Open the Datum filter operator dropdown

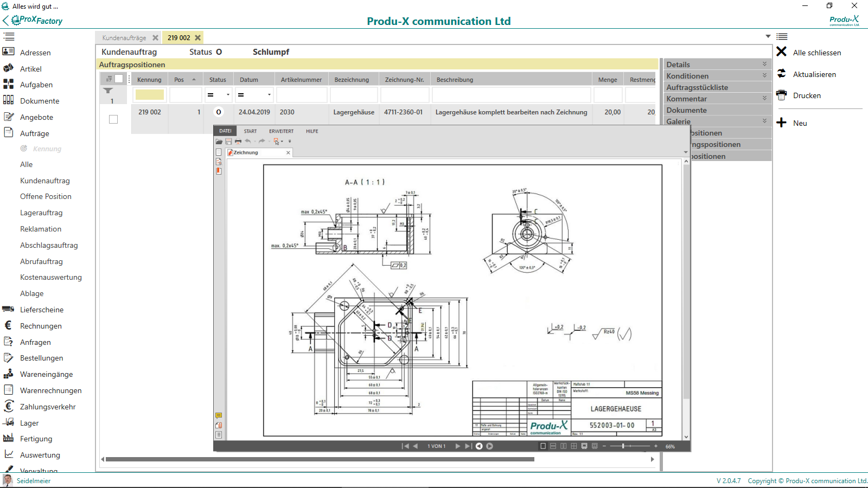(269, 95)
